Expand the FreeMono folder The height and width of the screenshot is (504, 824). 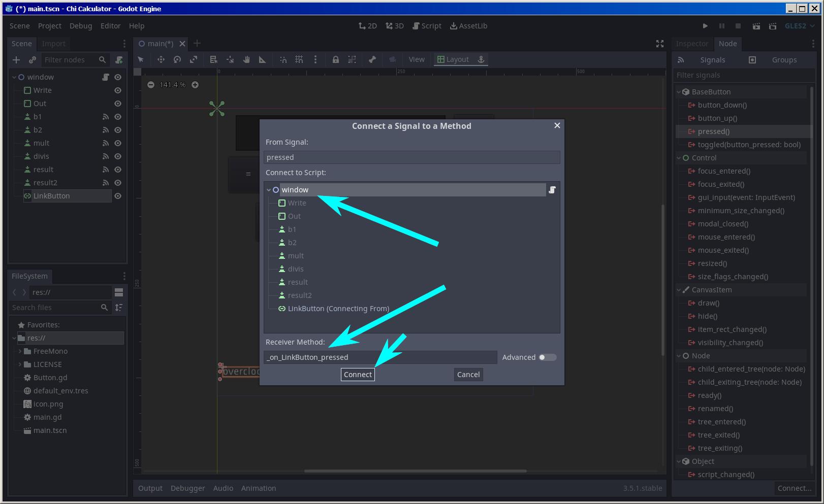coord(20,351)
